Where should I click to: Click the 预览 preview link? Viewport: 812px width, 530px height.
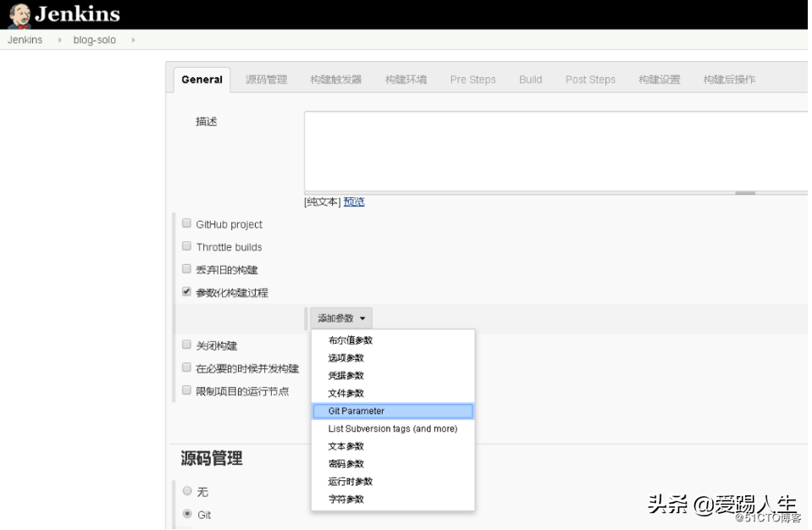click(x=354, y=202)
